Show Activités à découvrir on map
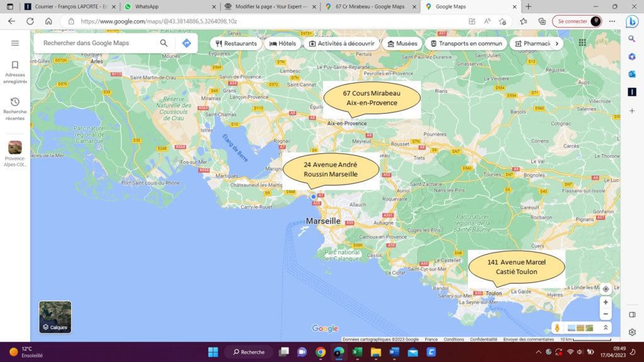The width and height of the screenshot is (644, 362). point(341,43)
